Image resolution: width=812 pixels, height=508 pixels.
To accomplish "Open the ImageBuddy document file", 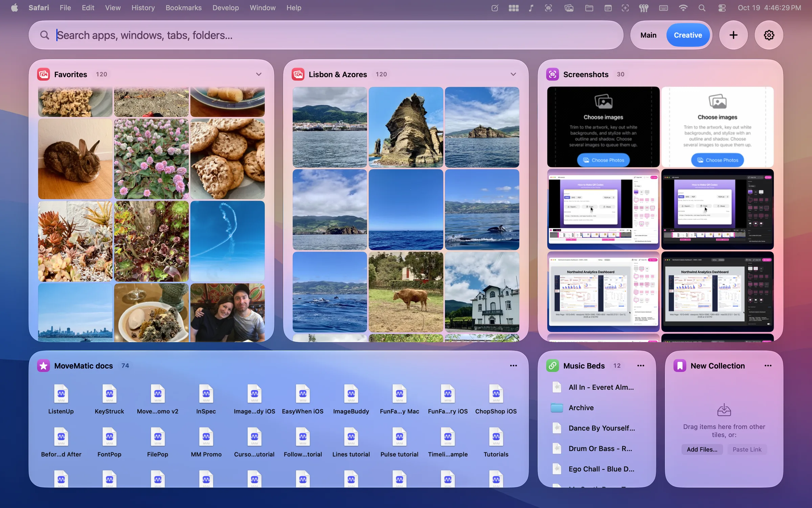I will [x=351, y=400].
